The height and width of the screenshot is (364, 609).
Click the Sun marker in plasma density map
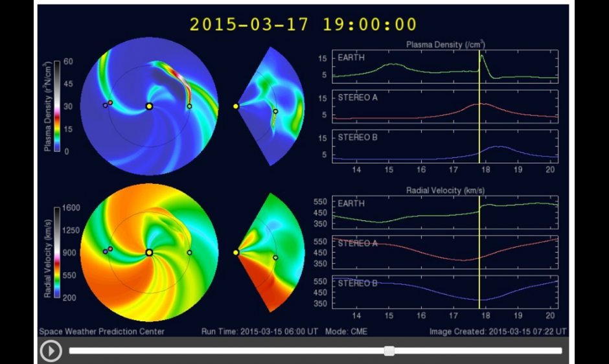(x=149, y=106)
